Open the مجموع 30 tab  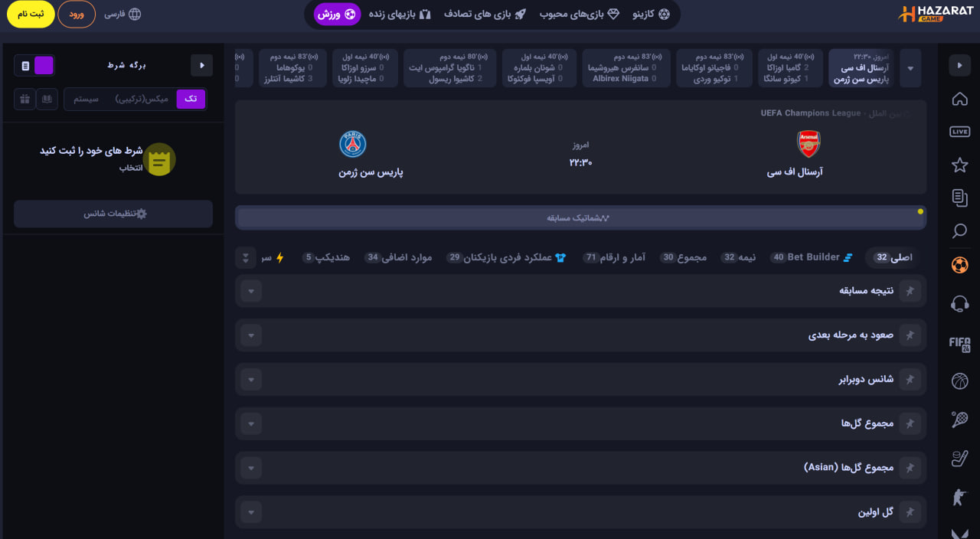(683, 257)
